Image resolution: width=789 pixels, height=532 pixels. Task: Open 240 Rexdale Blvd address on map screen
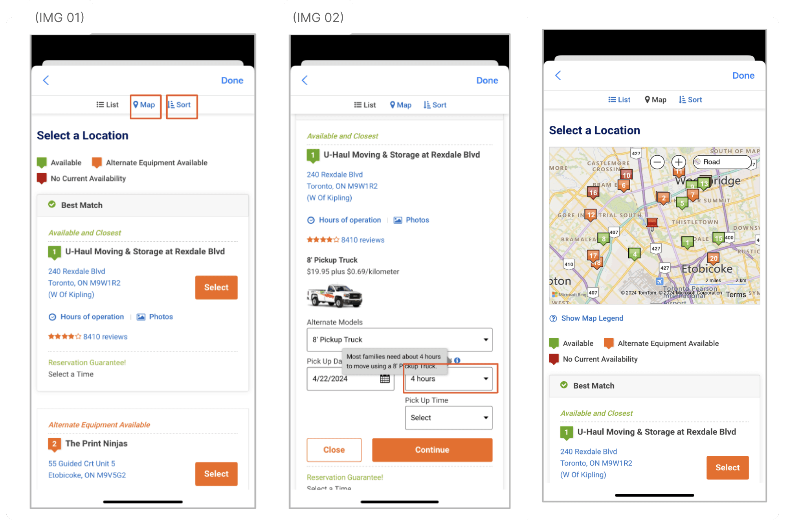pyautogui.click(x=596, y=463)
